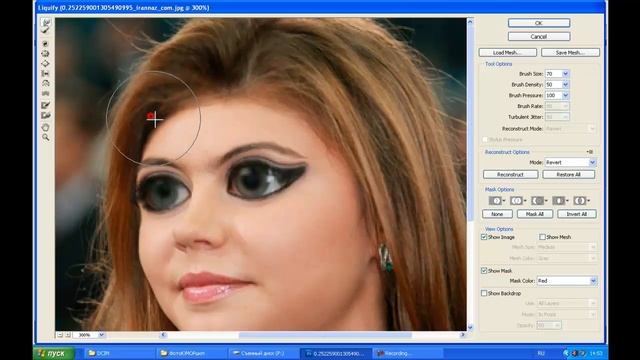This screenshot has width=640, height=360.
Task: Expand the Mask Color dropdown
Action: click(x=593, y=281)
